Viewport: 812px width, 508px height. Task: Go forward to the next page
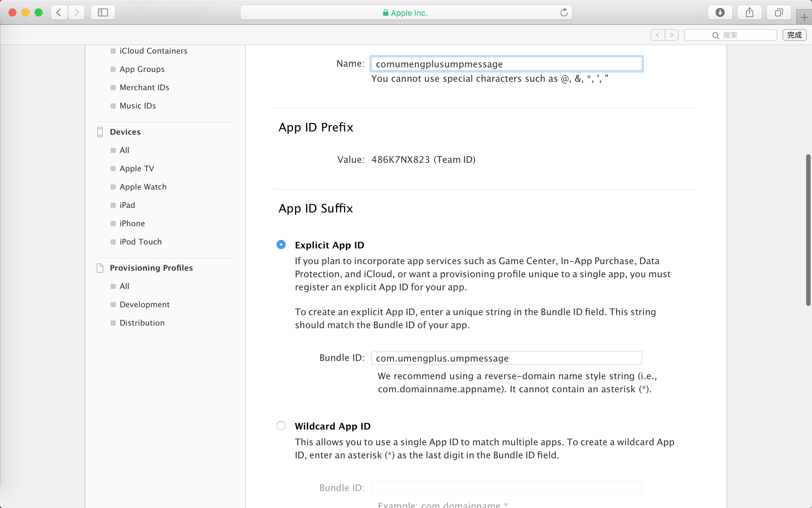pyautogui.click(x=76, y=13)
